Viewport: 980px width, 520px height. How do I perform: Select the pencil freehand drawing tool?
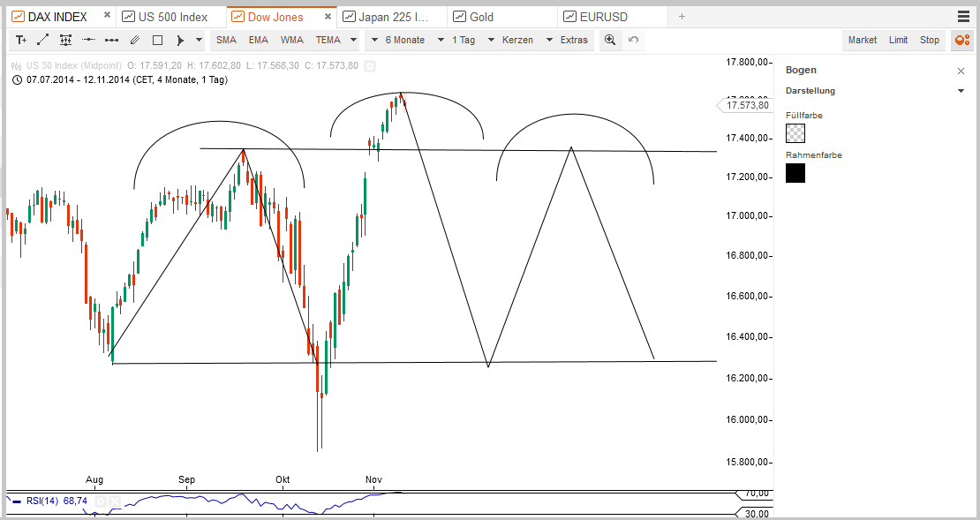coord(134,40)
